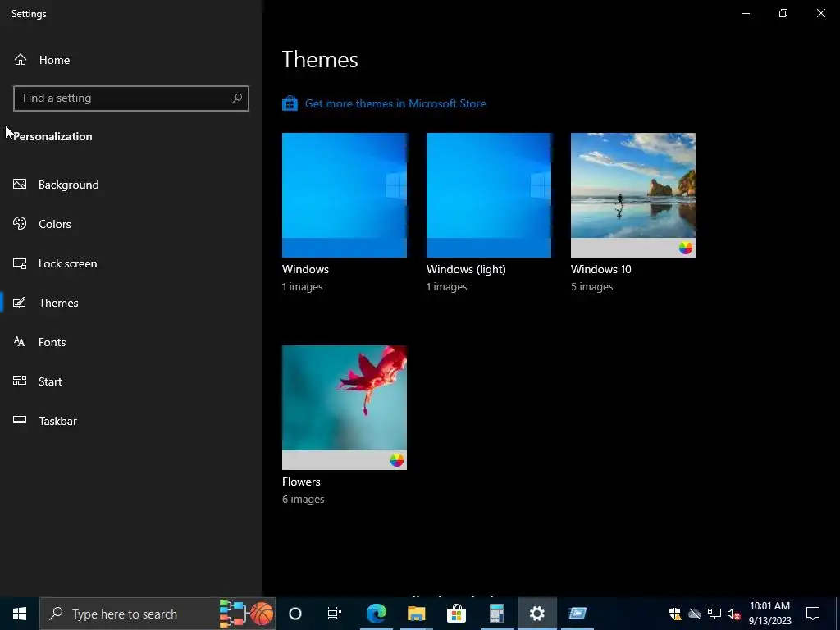The width and height of the screenshot is (840, 630).
Task: Click the search magnifier in Find a setting
Action: coord(237,98)
